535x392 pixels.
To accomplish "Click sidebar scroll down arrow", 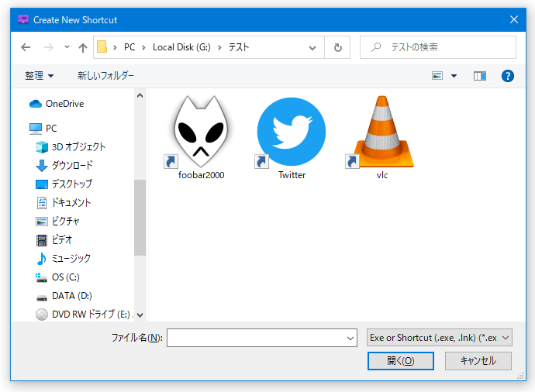I will pyautogui.click(x=140, y=315).
